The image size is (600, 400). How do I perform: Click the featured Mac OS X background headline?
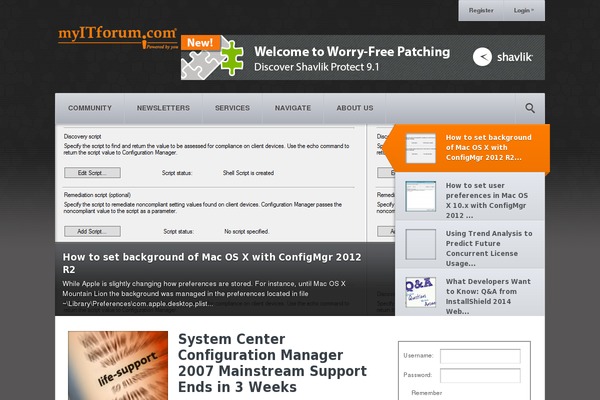(212, 262)
